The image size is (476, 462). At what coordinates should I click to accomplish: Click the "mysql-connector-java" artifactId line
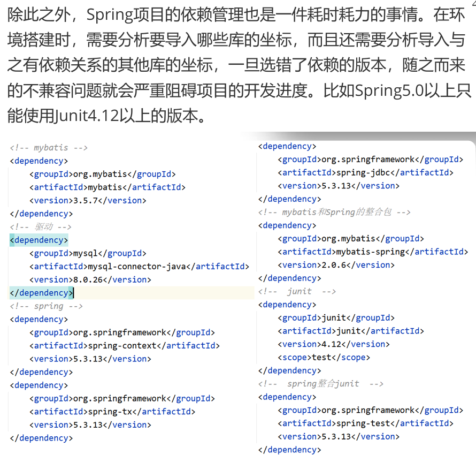tap(140, 267)
